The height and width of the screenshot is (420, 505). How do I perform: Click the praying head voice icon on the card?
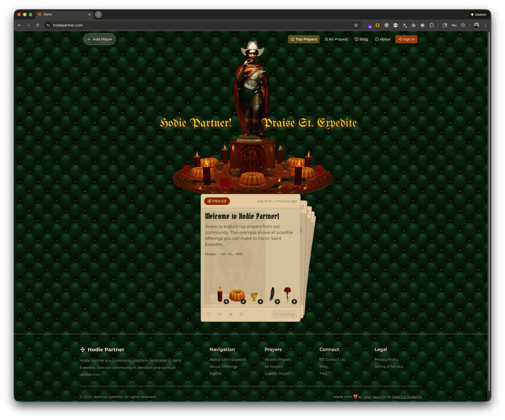click(x=220, y=314)
